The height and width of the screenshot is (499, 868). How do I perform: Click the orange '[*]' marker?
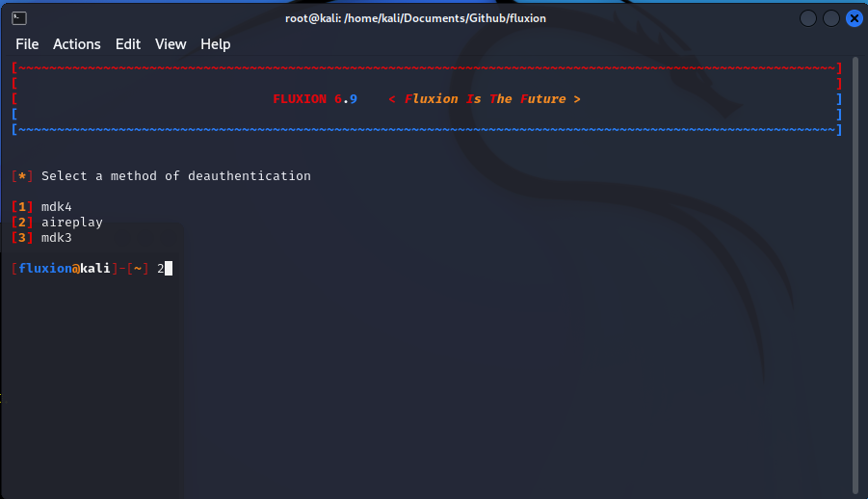tap(22, 176)
